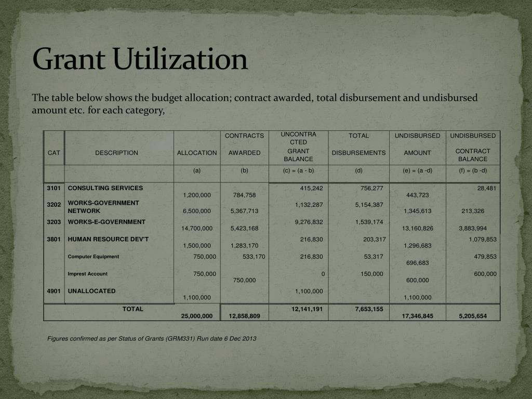
Task: Select 'WORKS-GOVERNMENT NETWORK' description
Action: 103,207
